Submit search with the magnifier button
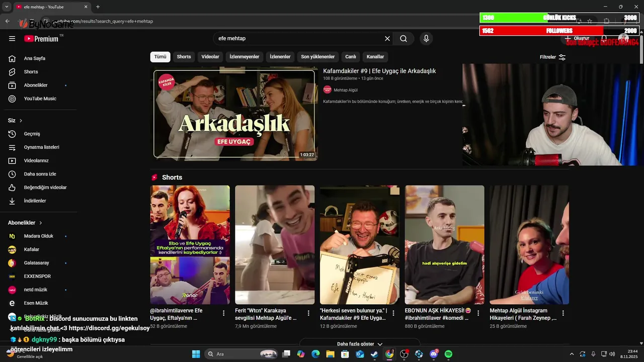 pos(404,38)
